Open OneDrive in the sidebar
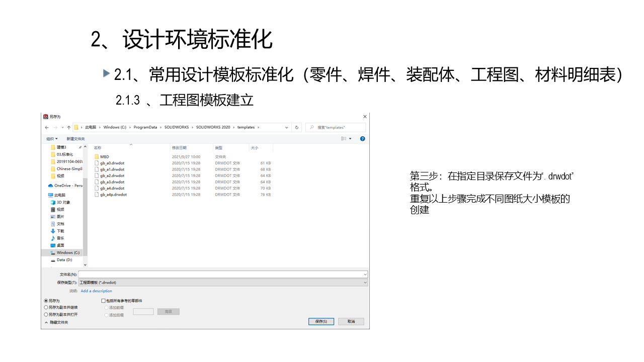This screenshot has width=644, height=362. click(67, 186)
